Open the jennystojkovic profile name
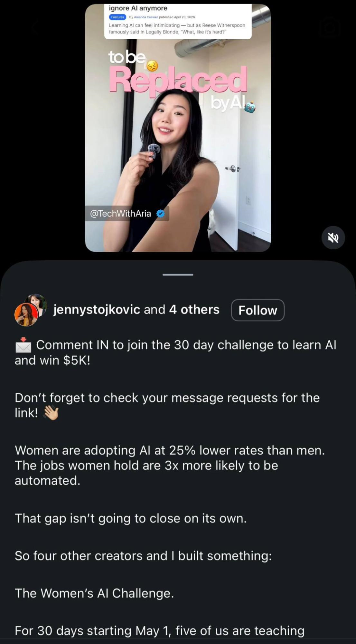This screenshot has width=356, height=644. click(x=97, y=310)
